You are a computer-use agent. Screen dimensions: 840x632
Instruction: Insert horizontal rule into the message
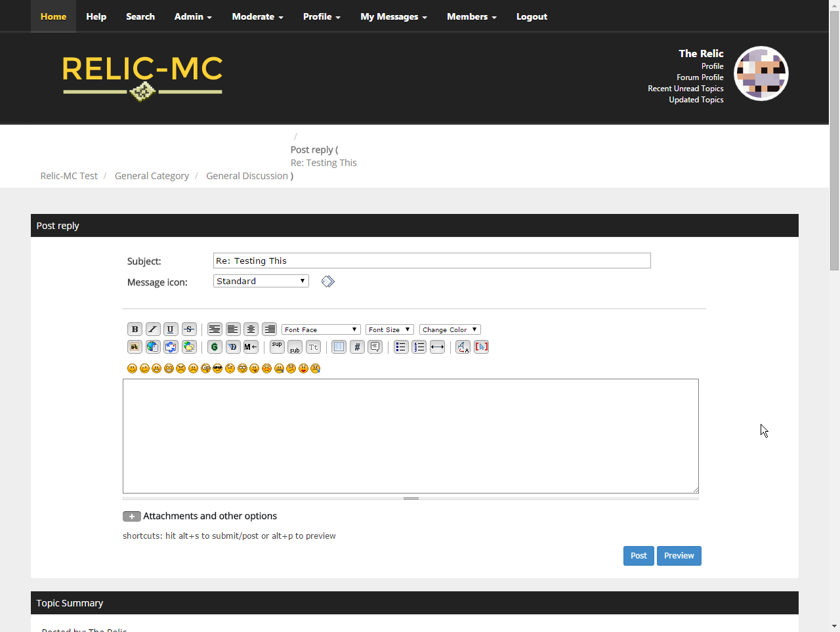coord(438,347)
